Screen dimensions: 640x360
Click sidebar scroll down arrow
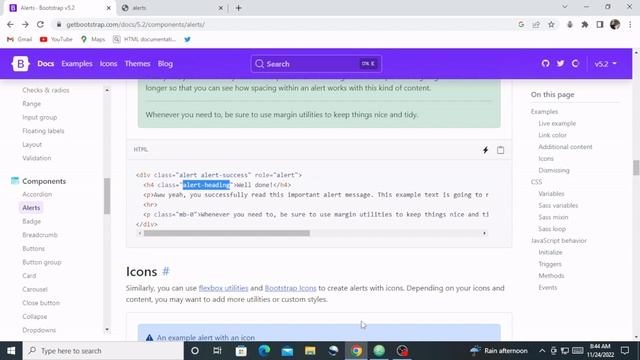click(107, 329)
